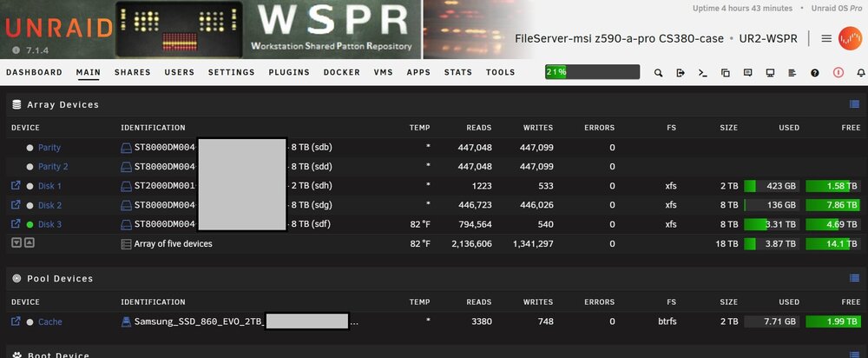Open the Cache pool device link
The height and width of the screenshot is (358, 868).
coord(49,322)
